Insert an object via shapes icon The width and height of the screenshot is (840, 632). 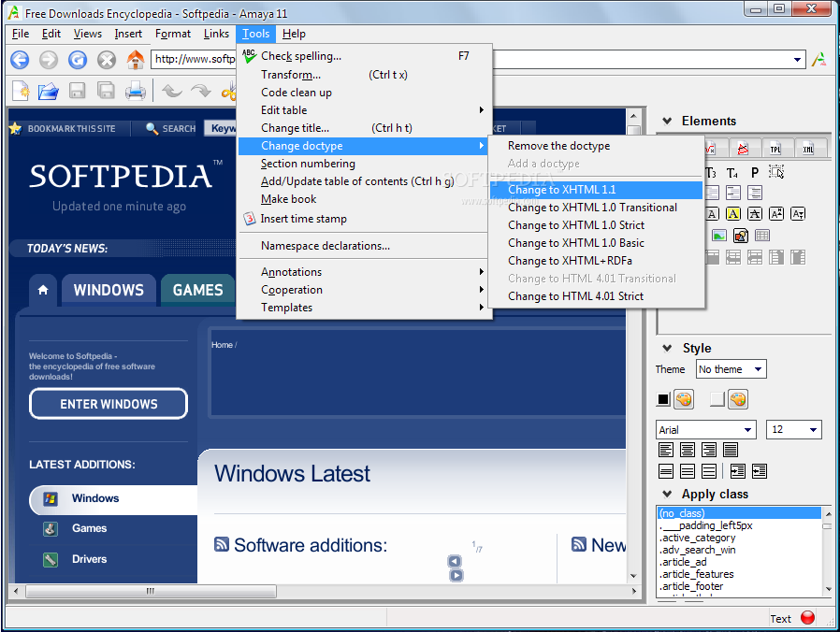click(741, 236)
